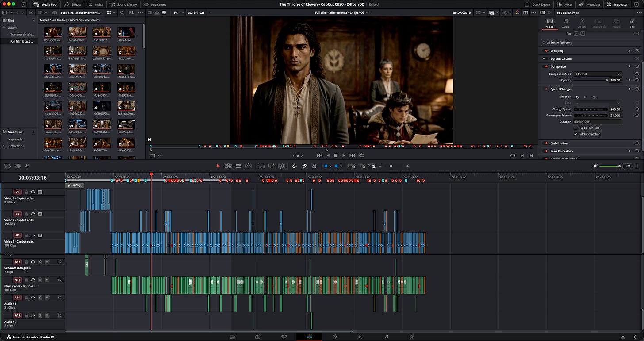Open the Fairlight page music-note icon

coord(386,337)
